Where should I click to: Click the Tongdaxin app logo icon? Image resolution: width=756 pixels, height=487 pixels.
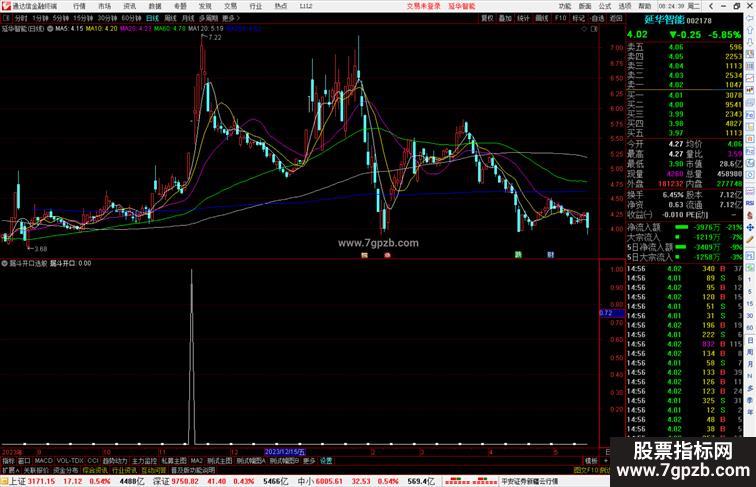[5, 6]
